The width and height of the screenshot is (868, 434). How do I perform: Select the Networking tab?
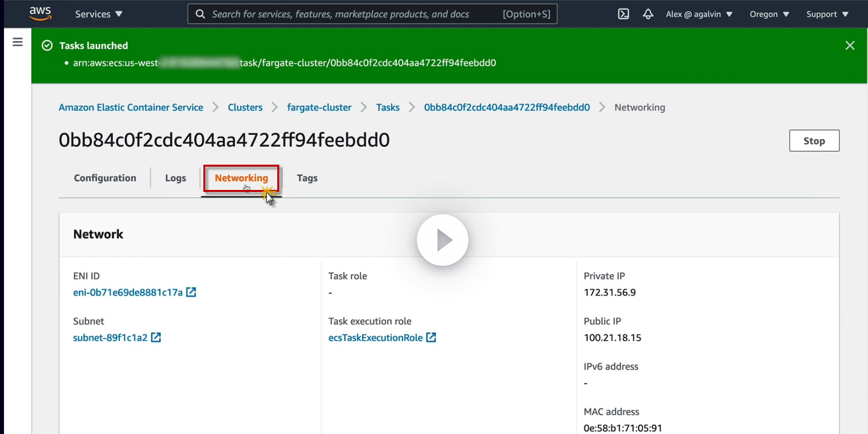pos(242,178)
